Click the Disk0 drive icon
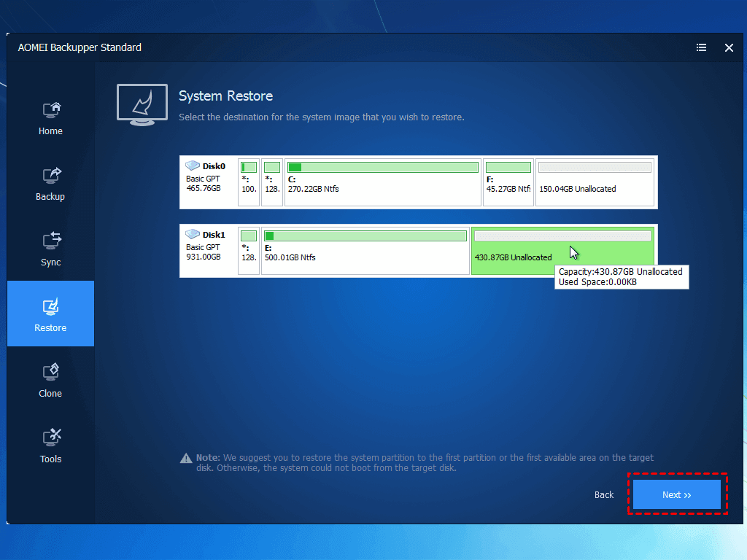This screenshot has width=747, height=560. tap(193, 166)
